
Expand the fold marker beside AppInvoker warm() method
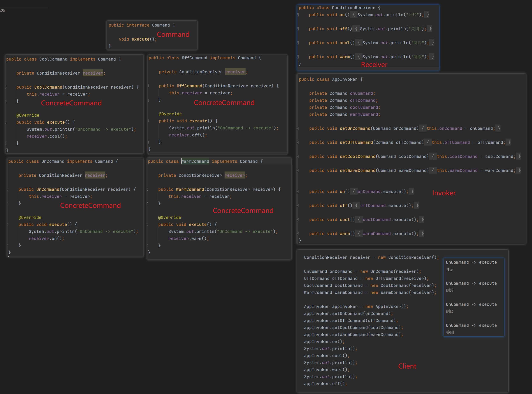click(x=298, y=234)
